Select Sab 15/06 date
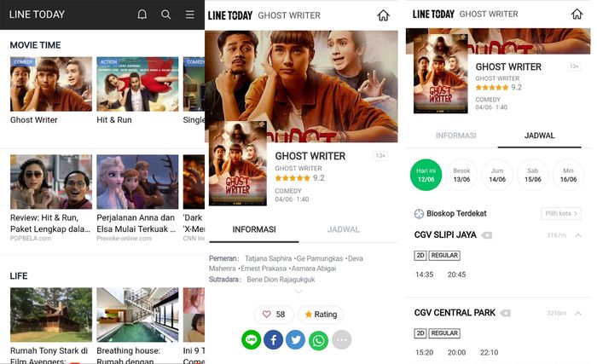 [533, 175]
